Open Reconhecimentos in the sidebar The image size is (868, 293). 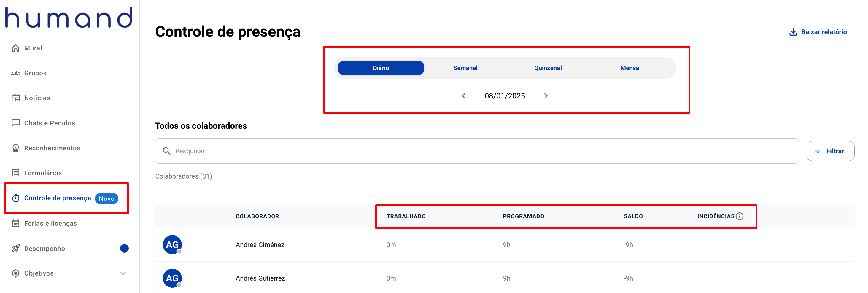coord(52,148)
